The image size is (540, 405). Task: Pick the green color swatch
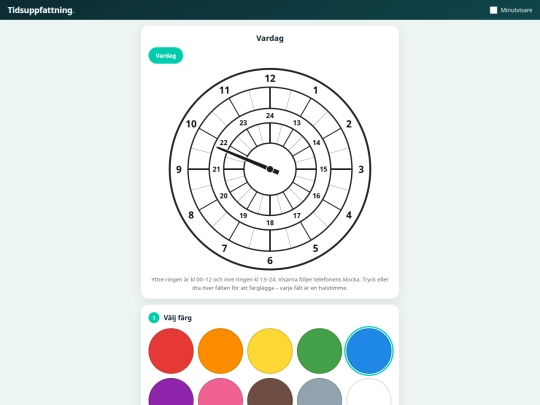click(x=319, y=351)
